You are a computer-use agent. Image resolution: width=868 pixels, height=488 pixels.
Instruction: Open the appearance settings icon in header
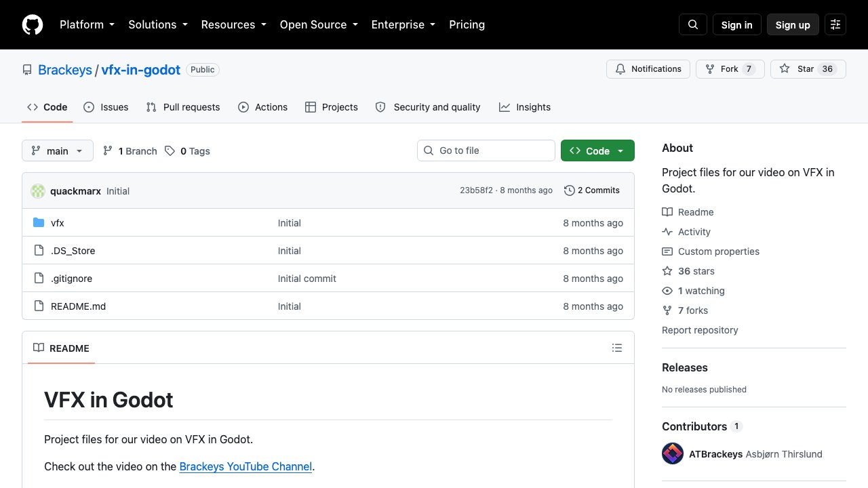[835, 24]
